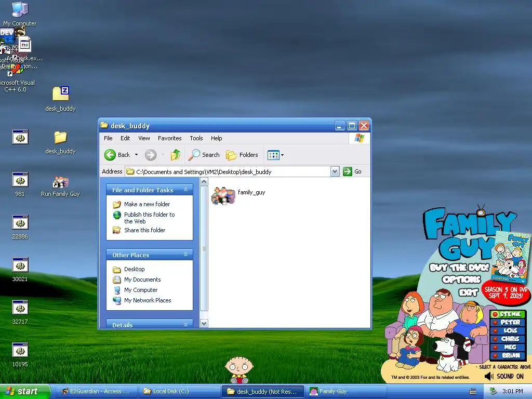The image size is (532, 399).
Task: Toggle the Folders pane
Action: [x=242, y=155]
